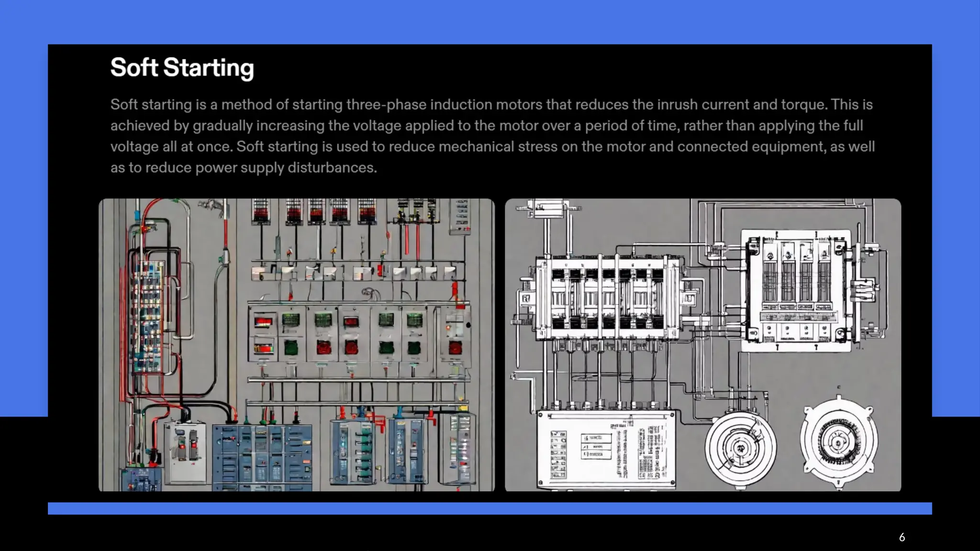Viewport: 980px width, 551px height.
Task: Click the rightmost red pushbutton on panel
Action: pos(455,348)
